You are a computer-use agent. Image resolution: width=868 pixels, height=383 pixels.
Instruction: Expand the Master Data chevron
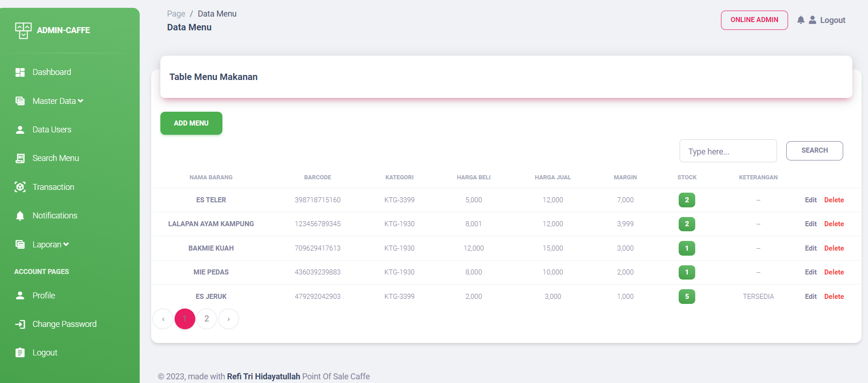pos(81,101)
